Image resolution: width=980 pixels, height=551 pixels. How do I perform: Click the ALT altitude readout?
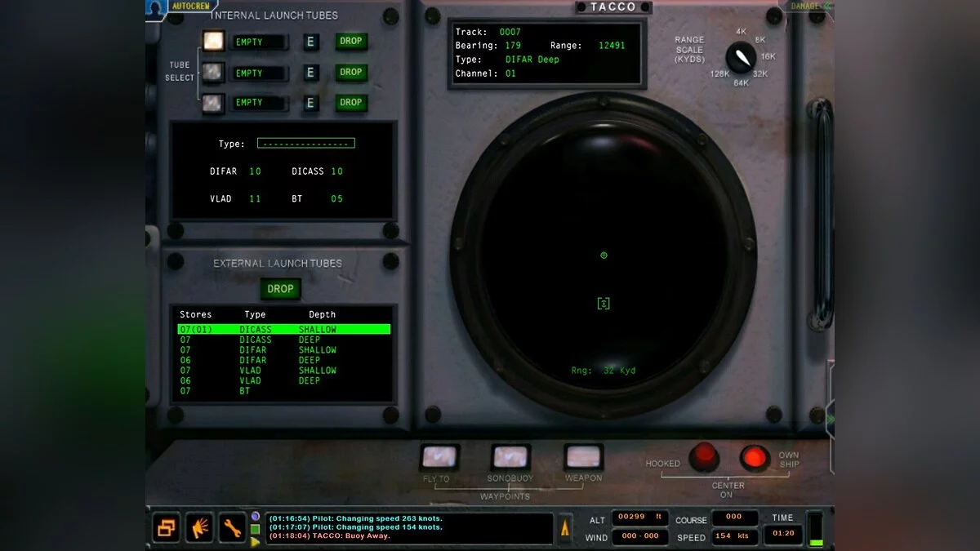point(640,518)
